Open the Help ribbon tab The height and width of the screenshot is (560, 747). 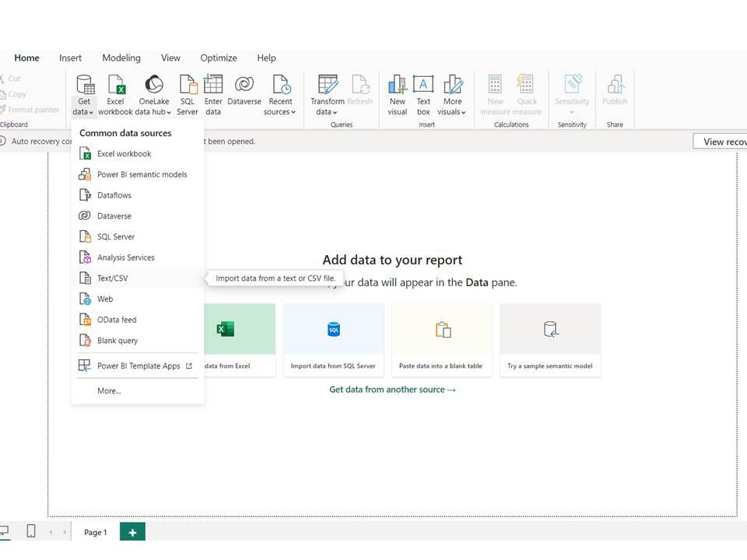(266, 58)
